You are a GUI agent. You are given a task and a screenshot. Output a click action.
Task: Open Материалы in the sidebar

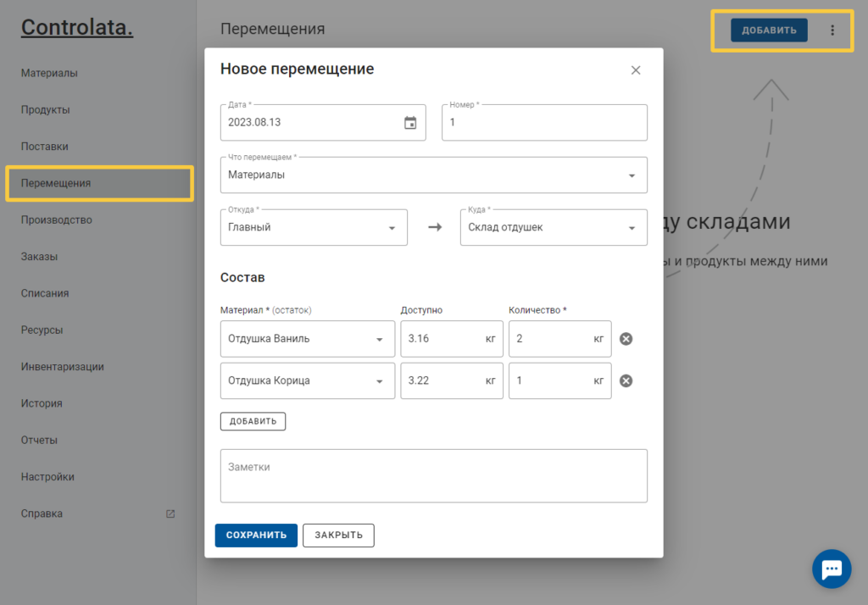click(x=49, y=73)
